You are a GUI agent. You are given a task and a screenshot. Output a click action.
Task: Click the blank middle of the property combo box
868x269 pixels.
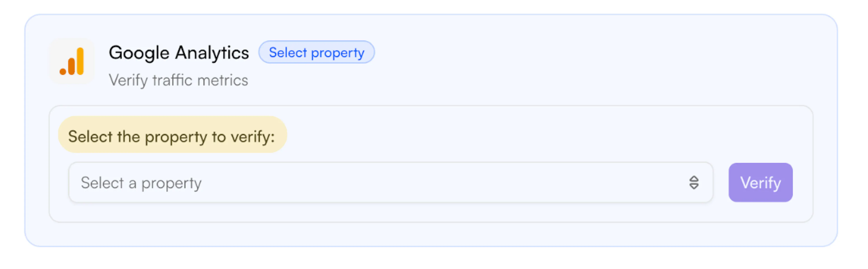click(x=438, y=183)
